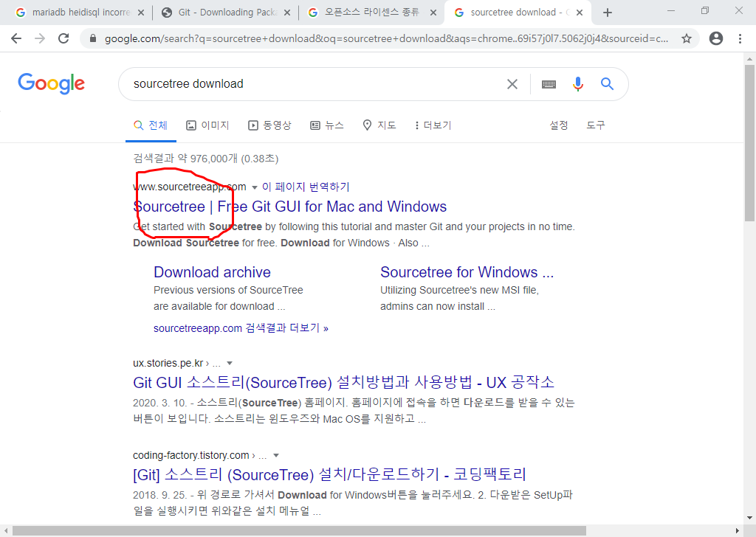
Task: Click the 검색결과 약 976,000개 text
Action: pos(206,159)
